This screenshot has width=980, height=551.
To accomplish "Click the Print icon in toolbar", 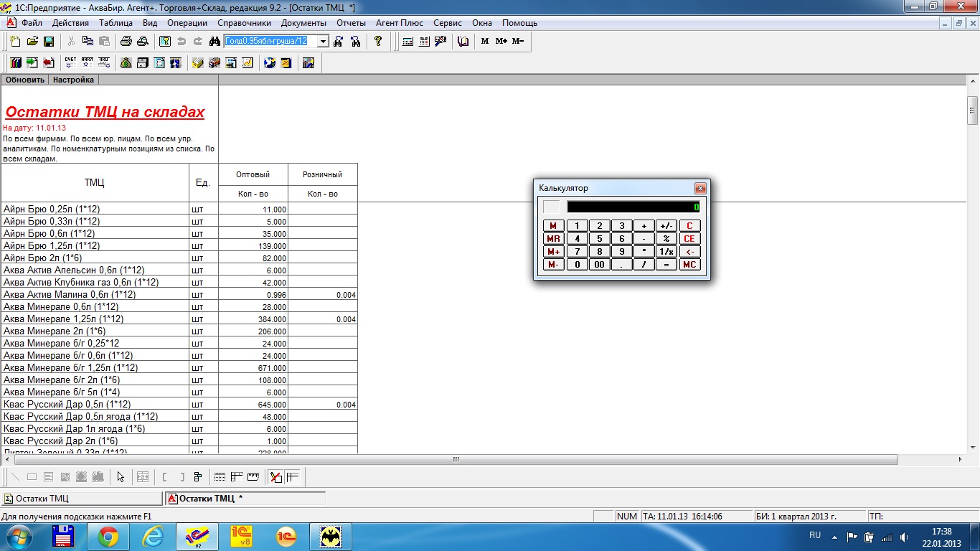I will coord(126,42).
